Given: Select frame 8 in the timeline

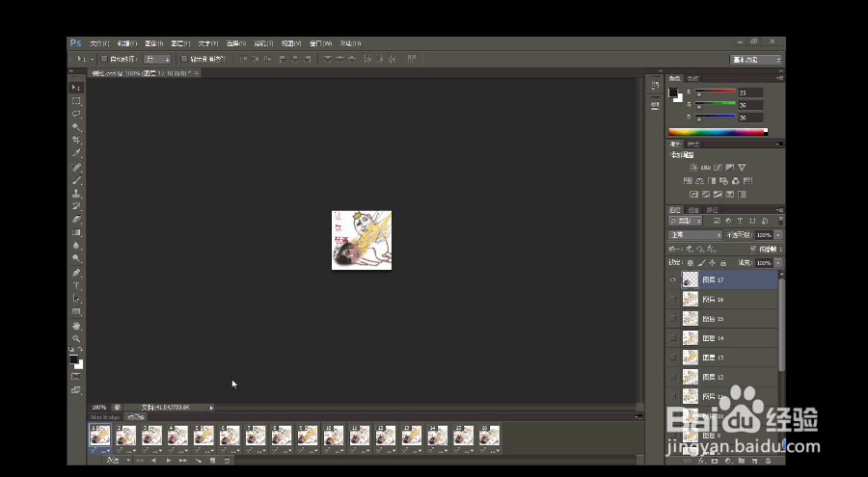Looking at the screenshot, I should tap(282, 436).
